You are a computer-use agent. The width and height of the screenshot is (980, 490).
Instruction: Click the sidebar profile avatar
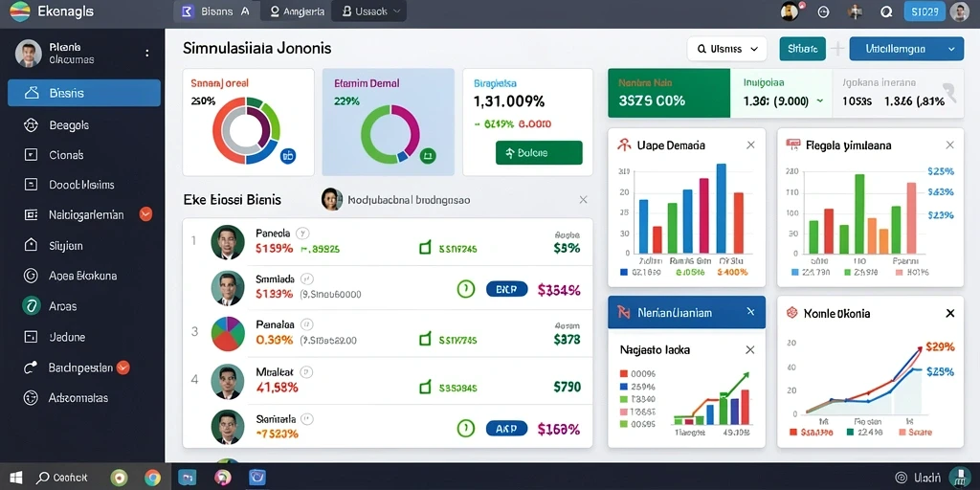tap(28, 54)
